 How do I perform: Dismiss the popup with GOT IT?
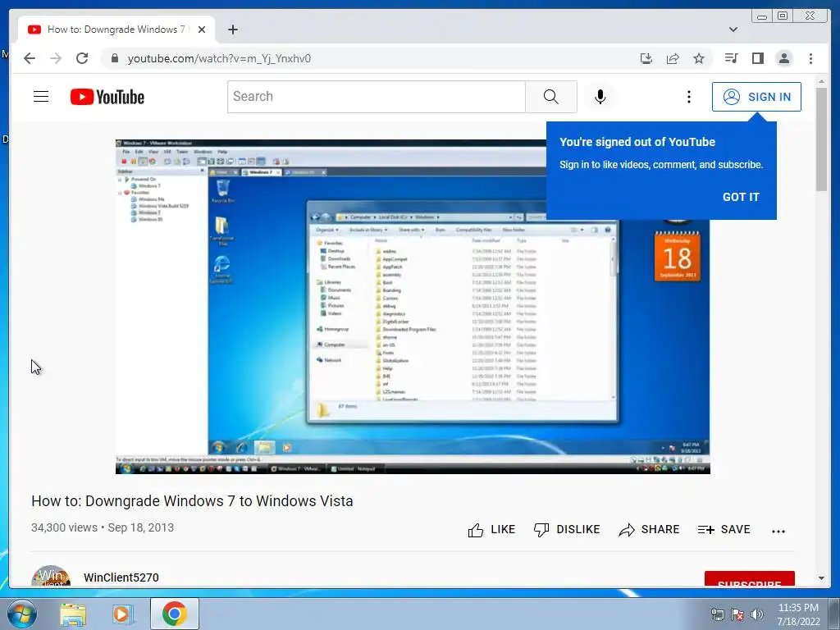(741, 197)
